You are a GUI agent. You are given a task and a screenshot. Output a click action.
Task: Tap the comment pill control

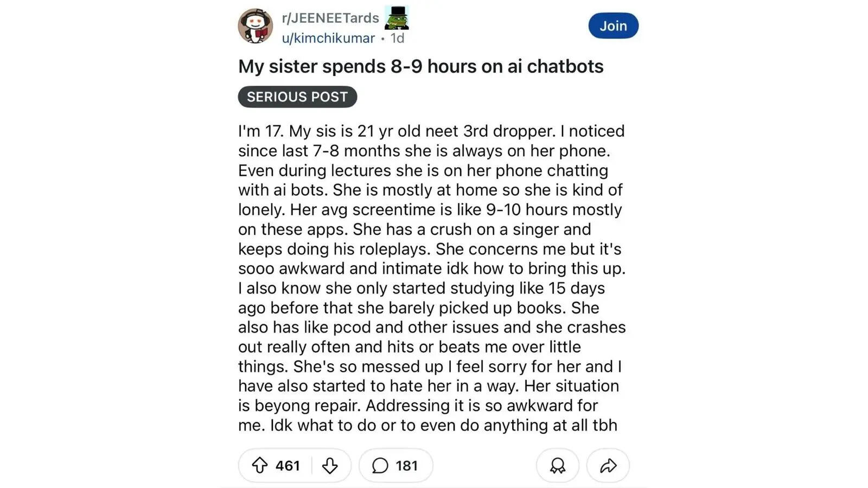click(x=395, y=465)
